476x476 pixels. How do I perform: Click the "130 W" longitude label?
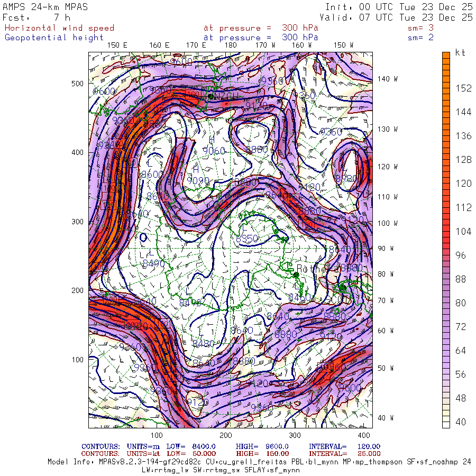point(387,130)
